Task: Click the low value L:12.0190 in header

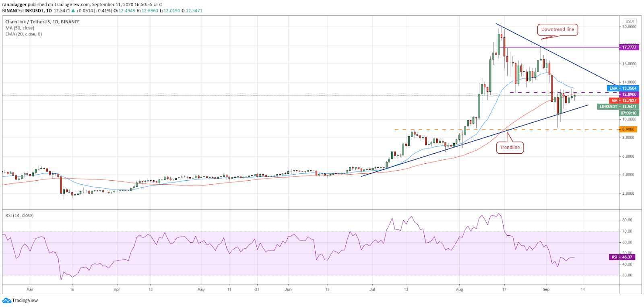Action: point(170,11)
